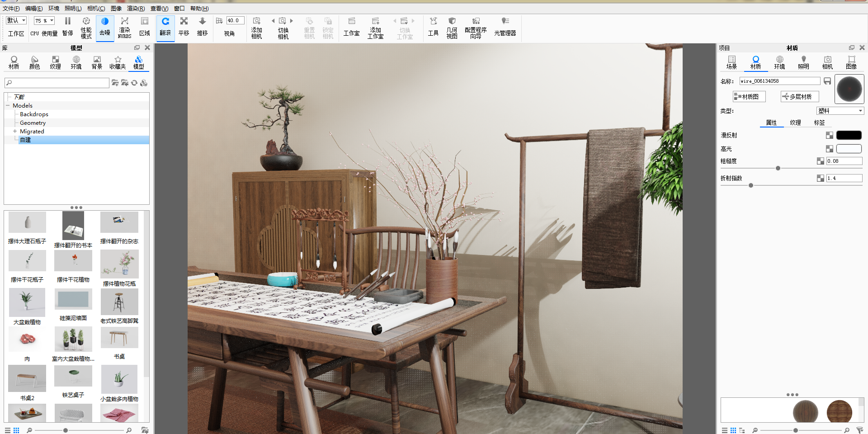Select the 平移 pan tool
This screenshot has width=868, height=434.
point(184,27)
